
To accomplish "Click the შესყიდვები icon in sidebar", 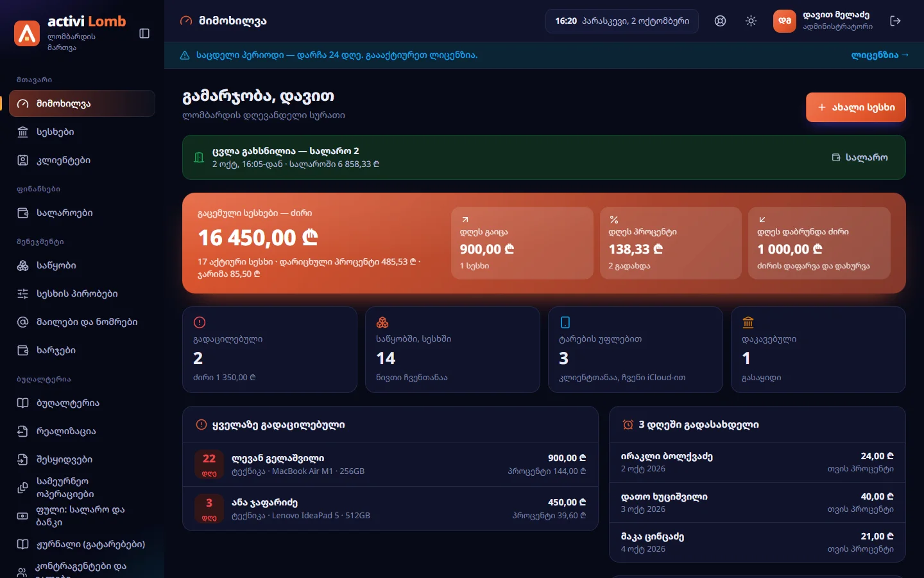I will (x=23, y=459).
